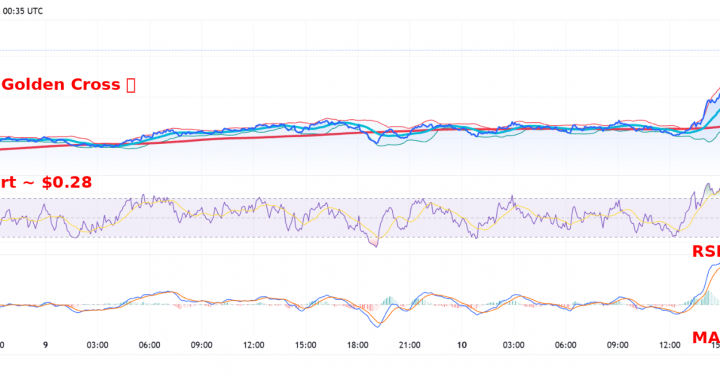Click the 21:00 time axis label
The image size is (720, 380).
coord(409,345)
